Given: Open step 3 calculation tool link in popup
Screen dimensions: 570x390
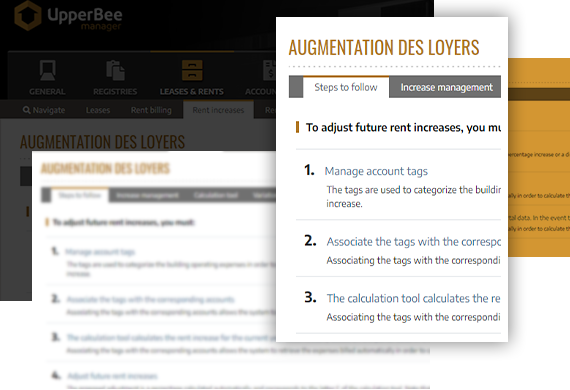Looking at the screenshot, I should pos(413,298).
